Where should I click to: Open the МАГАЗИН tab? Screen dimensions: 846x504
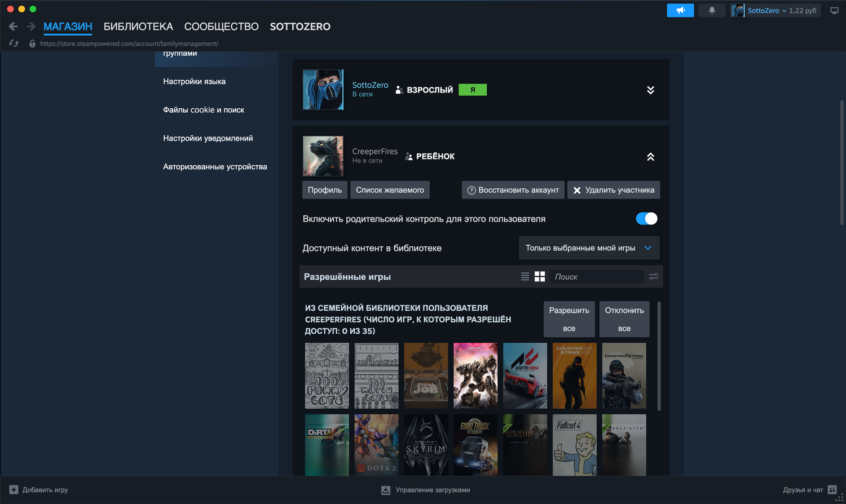tap(68, 26)
